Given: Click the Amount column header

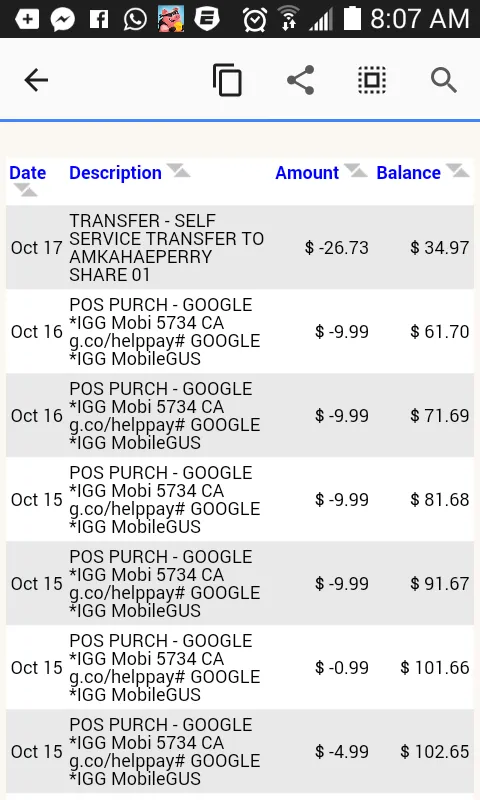Looking at the screenshot, I should [307, 173].
